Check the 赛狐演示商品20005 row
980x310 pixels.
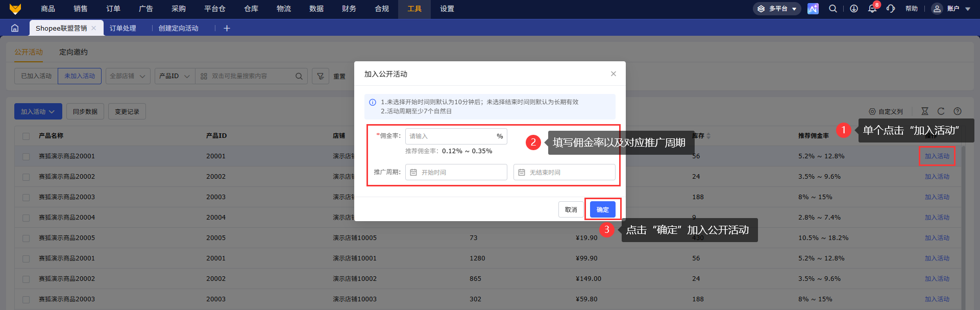(x=26, y=239)
